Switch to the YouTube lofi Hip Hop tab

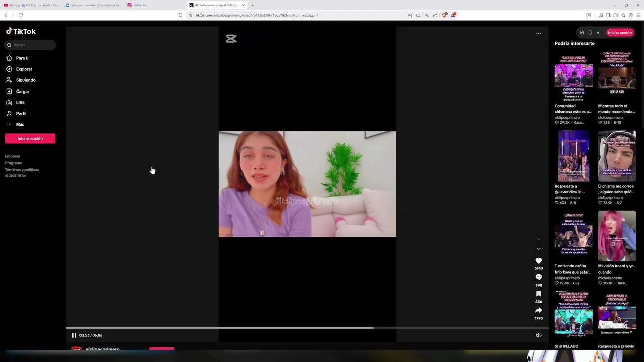31,5
